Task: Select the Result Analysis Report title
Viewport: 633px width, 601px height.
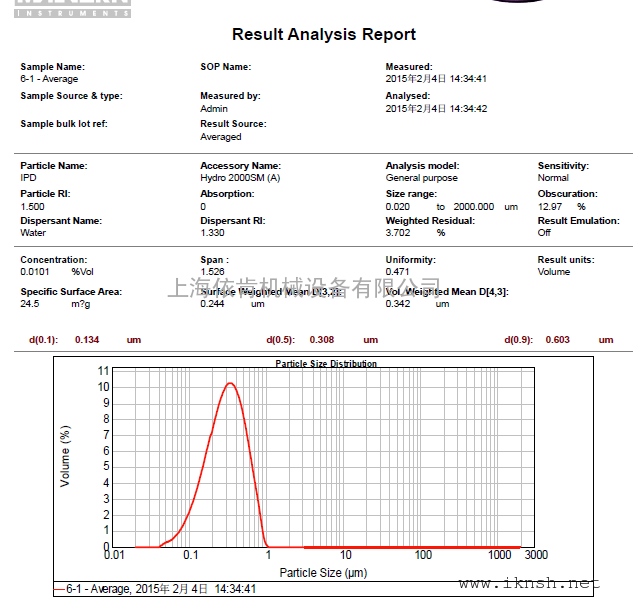Action: coord(323,35)
